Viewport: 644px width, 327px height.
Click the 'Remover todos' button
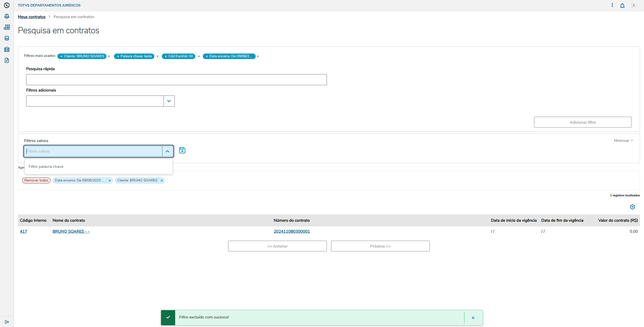click(x=36, y=180)
